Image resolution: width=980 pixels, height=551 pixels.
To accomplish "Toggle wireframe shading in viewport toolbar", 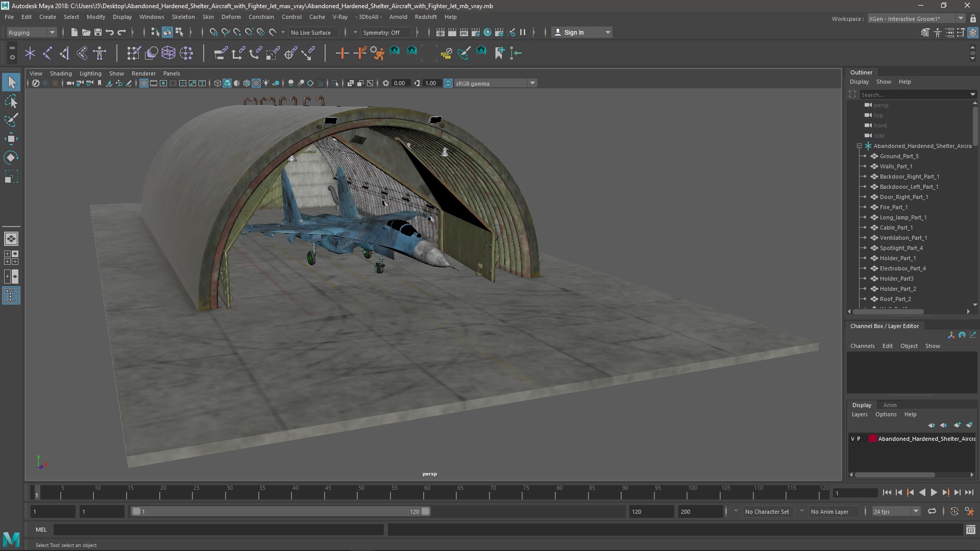I will (x=218, y=83).
